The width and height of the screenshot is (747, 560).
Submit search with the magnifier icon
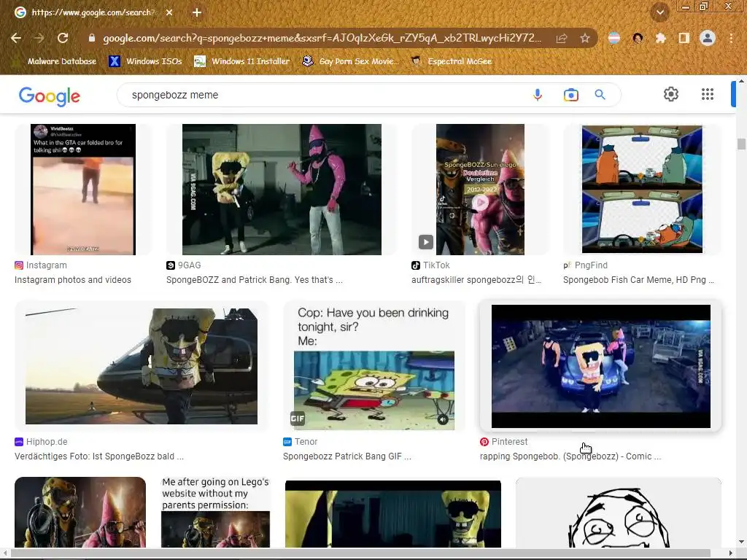click(x=600, y=95)
